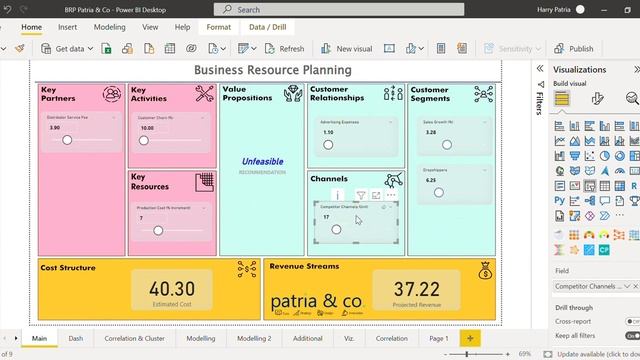The image size is (640, 360).
Task: Open the Get data dropdown arrow
Action: [91, 49]
